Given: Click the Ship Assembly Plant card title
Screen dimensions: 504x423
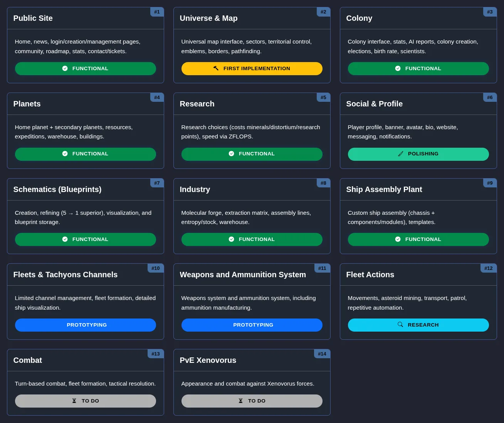Looking at the screenshot, I should (x=384, y=189).
